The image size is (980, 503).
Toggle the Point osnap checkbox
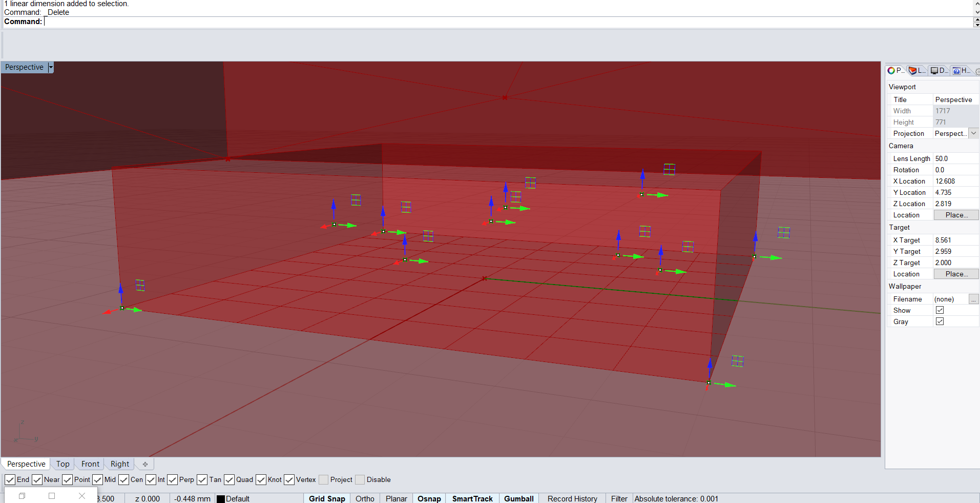67,480
